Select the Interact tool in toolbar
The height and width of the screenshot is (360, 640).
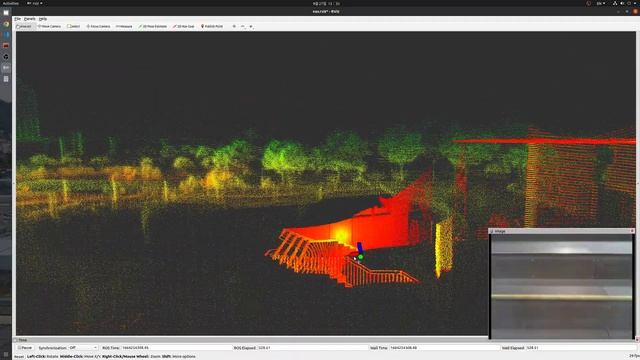tap(24, 27)
